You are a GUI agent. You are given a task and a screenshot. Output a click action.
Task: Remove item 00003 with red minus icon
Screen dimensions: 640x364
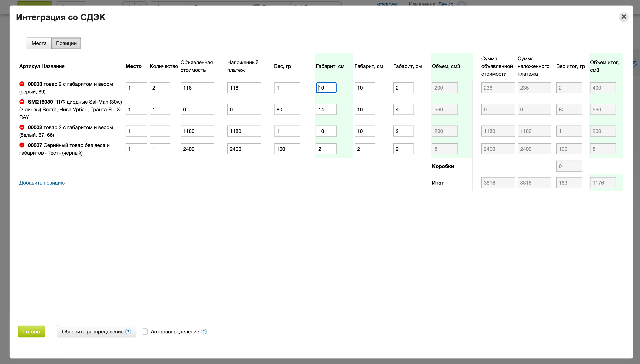pyautogui.click(x=22, y=84)
